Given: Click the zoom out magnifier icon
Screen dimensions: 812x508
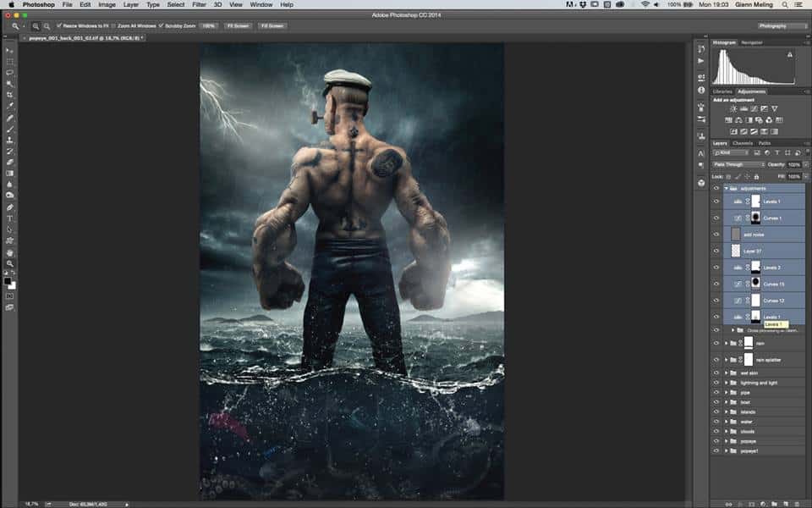Looking at the screenshot, I should 47,26.
